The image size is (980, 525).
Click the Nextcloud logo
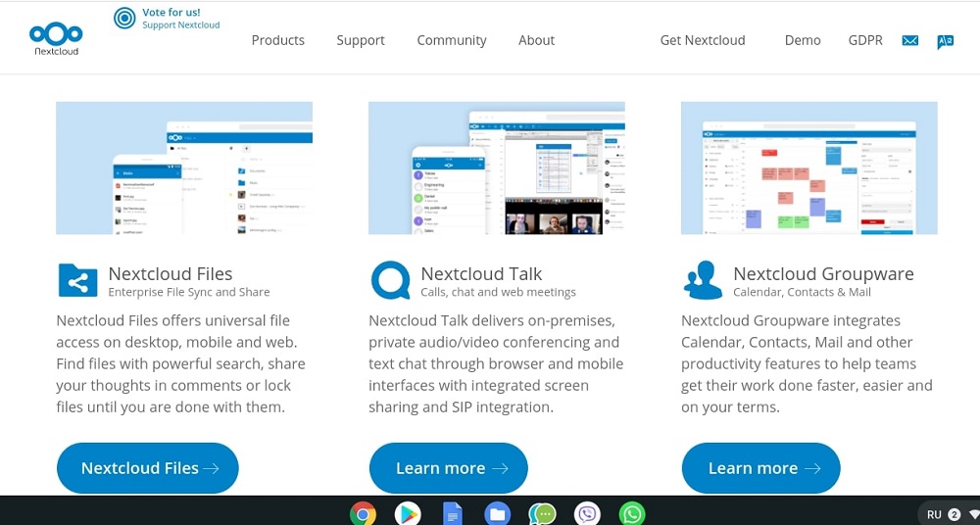coord(56,39)
